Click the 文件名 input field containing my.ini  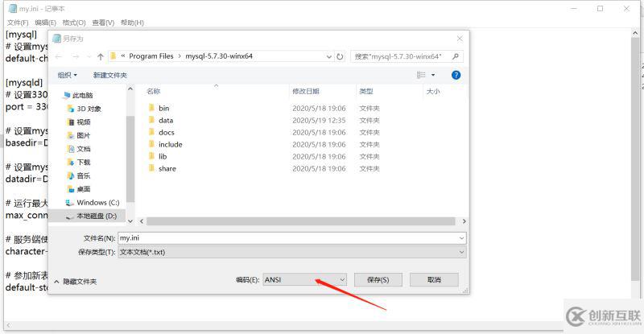(292, 238)
